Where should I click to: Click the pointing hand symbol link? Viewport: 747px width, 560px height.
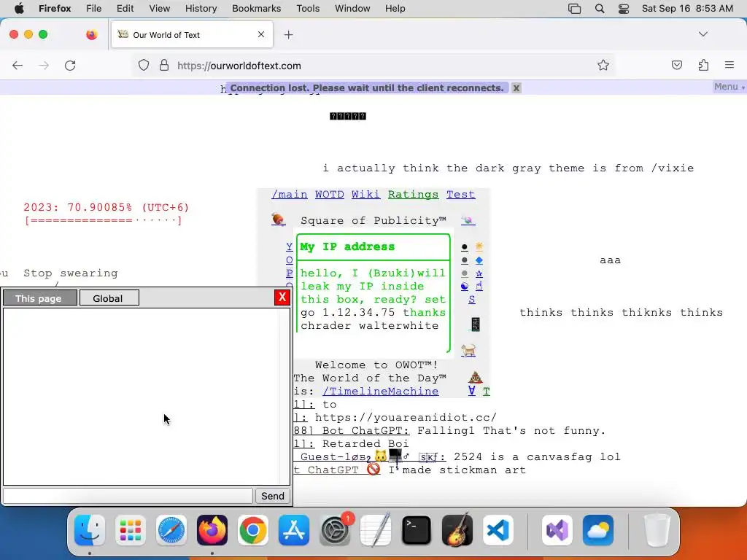pos(479,286)
